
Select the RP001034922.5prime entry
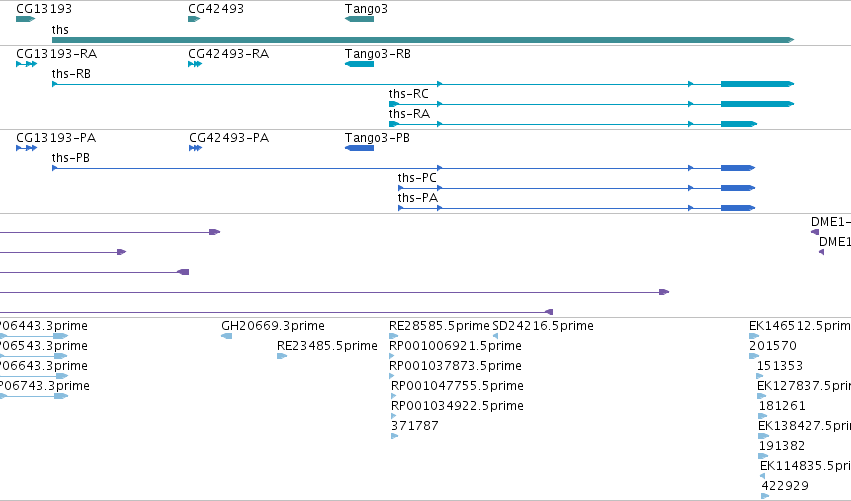pyautogui.click(x=458, y=406)
